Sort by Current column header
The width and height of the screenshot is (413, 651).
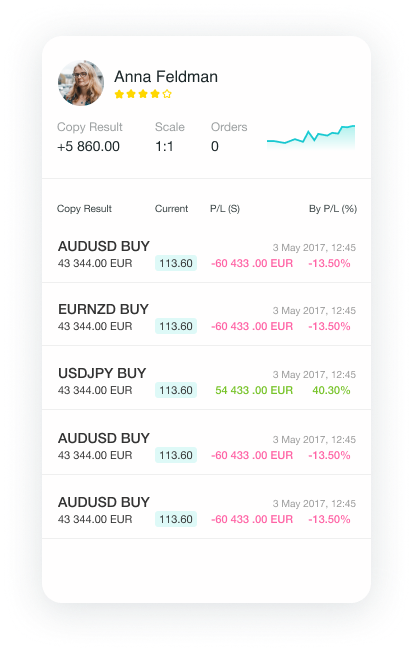171,208
